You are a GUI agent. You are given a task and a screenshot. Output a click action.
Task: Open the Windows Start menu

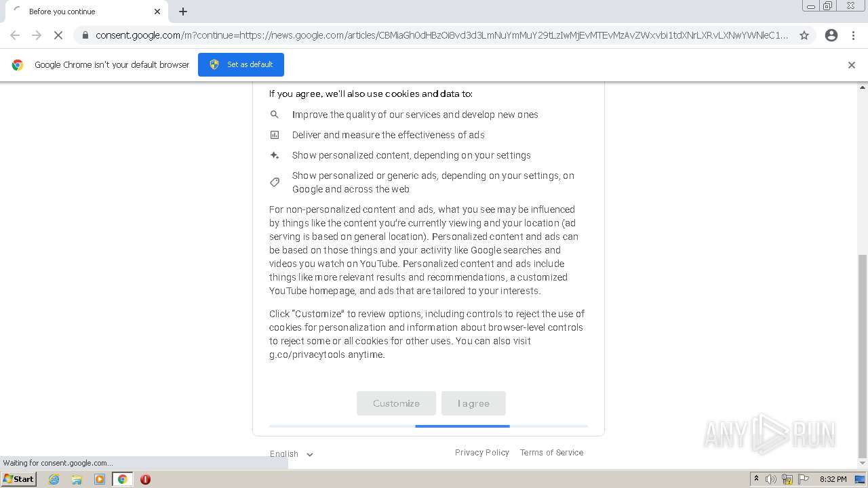pyautogui.click(x=18, y=479)
